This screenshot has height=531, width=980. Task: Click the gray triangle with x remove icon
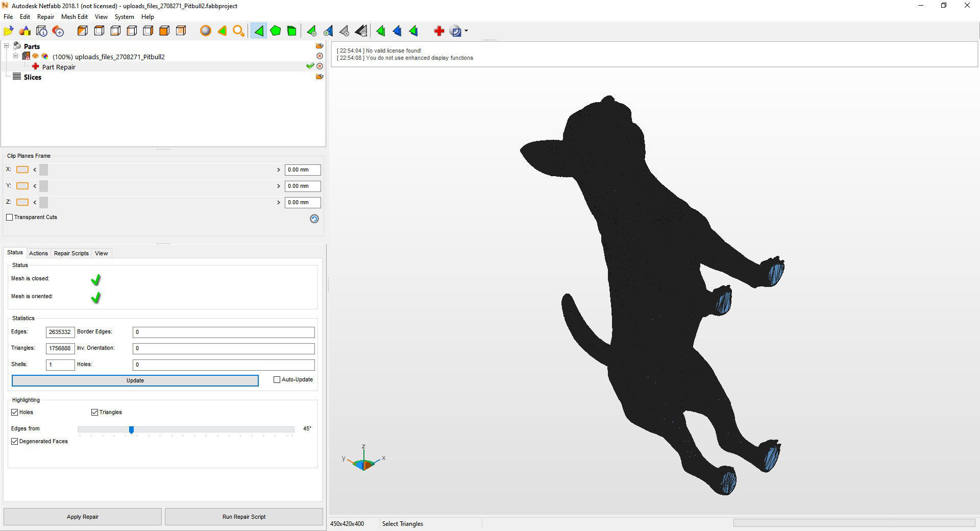coord(345,31)
